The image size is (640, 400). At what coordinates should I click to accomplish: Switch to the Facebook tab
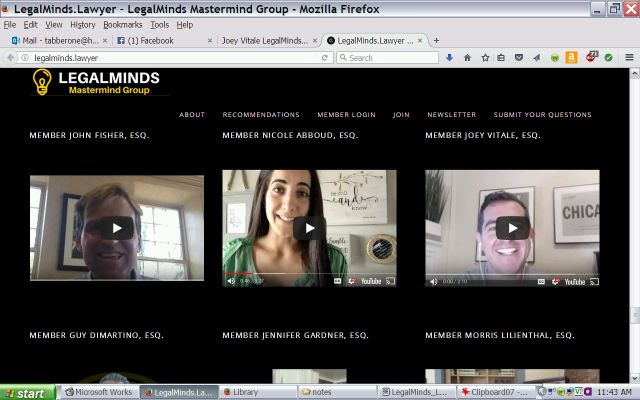coord(158,41)
